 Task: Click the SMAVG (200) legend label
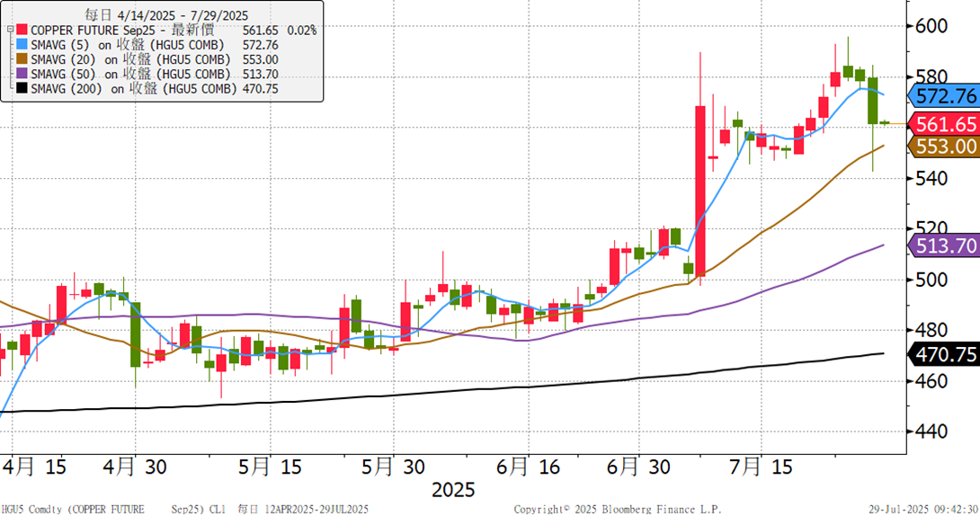[134, 89]
